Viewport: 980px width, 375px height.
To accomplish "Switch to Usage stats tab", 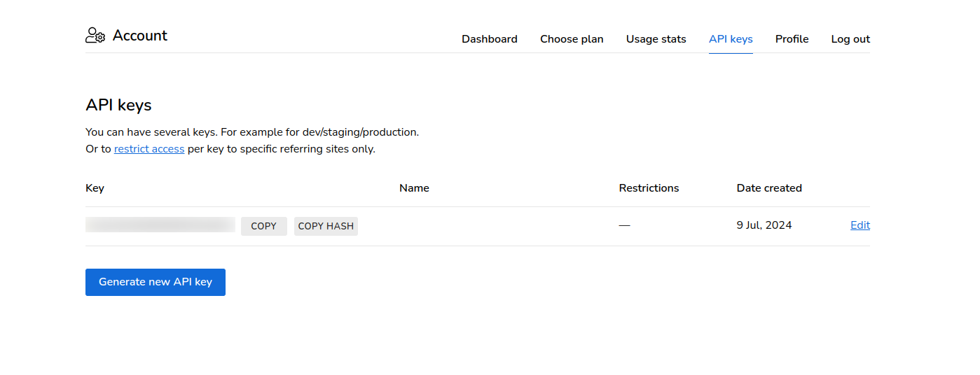I will pos(656,39).
